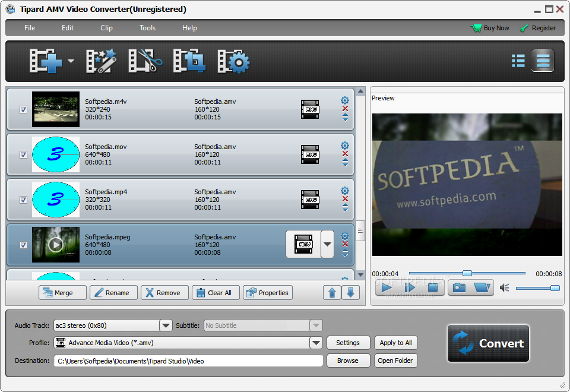Click the Rename button
The width and height of the screenshot is (570, 392).
(114, 293)
